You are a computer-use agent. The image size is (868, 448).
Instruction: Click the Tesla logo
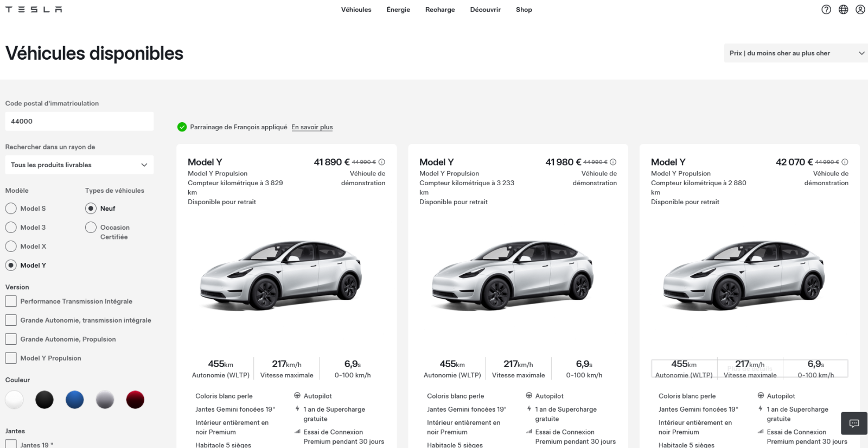(34, 10)
